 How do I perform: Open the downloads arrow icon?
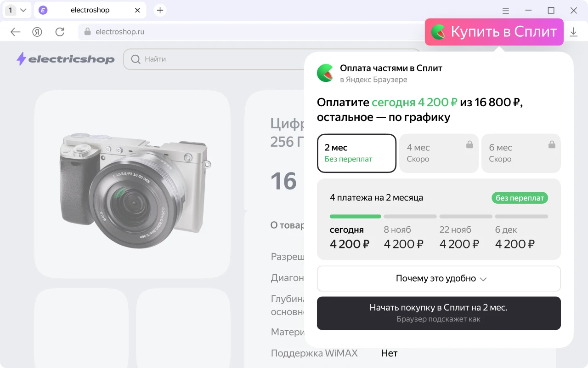[573, 32]
